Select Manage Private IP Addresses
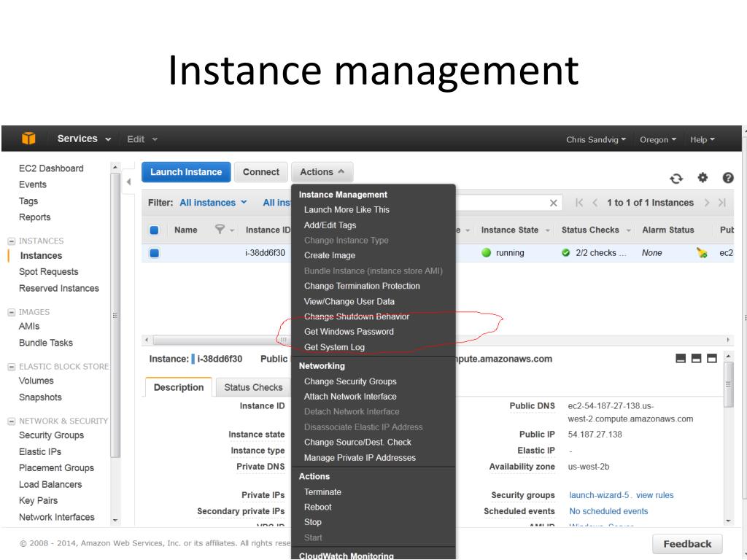This screenshot has height=560, width=747. 360,458
